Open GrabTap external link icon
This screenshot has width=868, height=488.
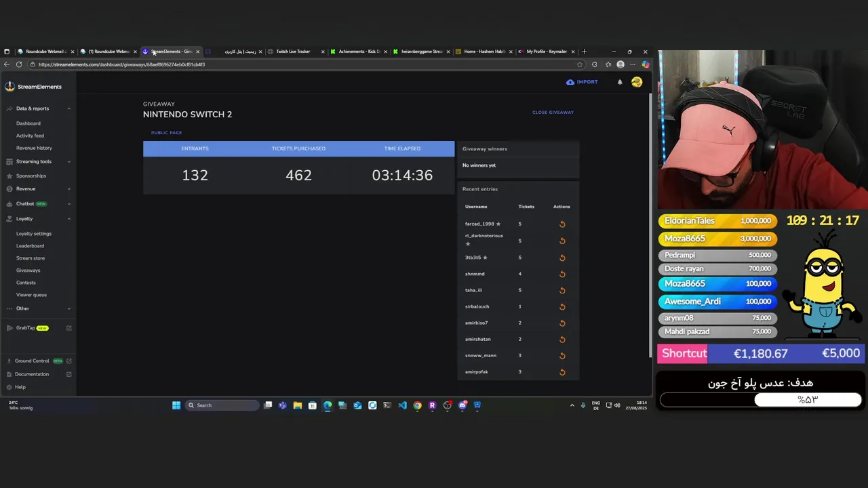tap(68, 328)
